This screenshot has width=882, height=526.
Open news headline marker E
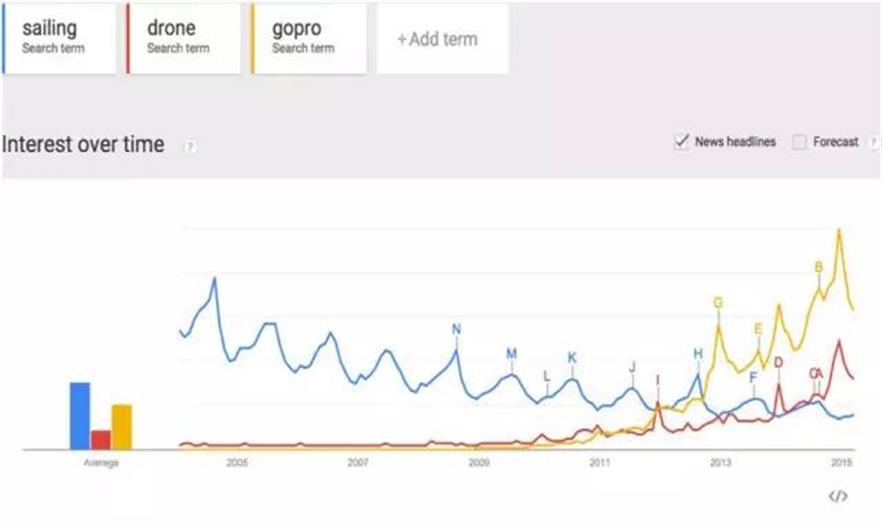click(758, 328)
